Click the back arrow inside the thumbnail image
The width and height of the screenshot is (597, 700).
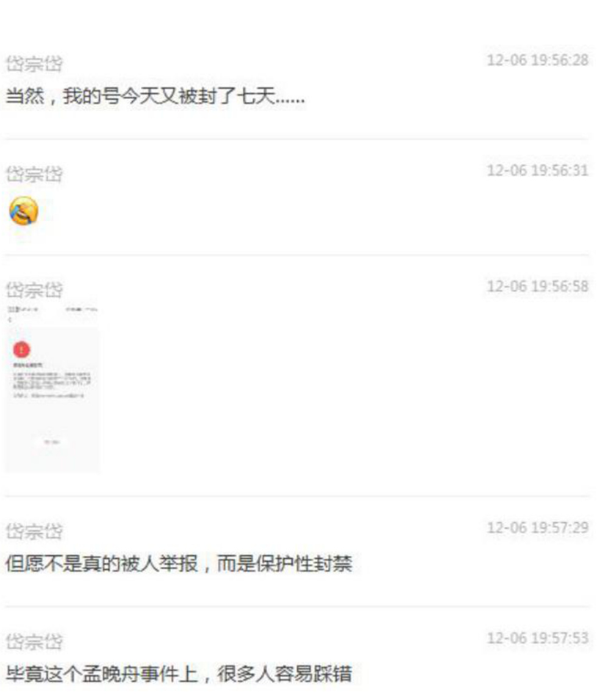(10, 319)
